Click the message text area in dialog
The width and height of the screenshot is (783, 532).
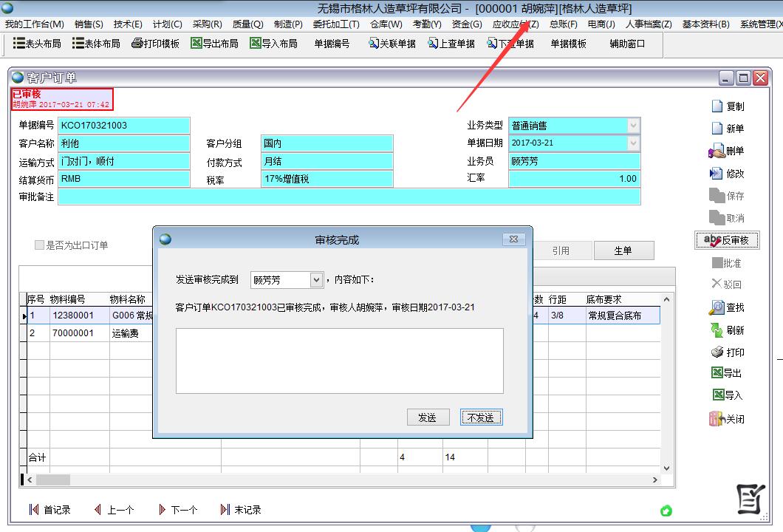point(339,361)
